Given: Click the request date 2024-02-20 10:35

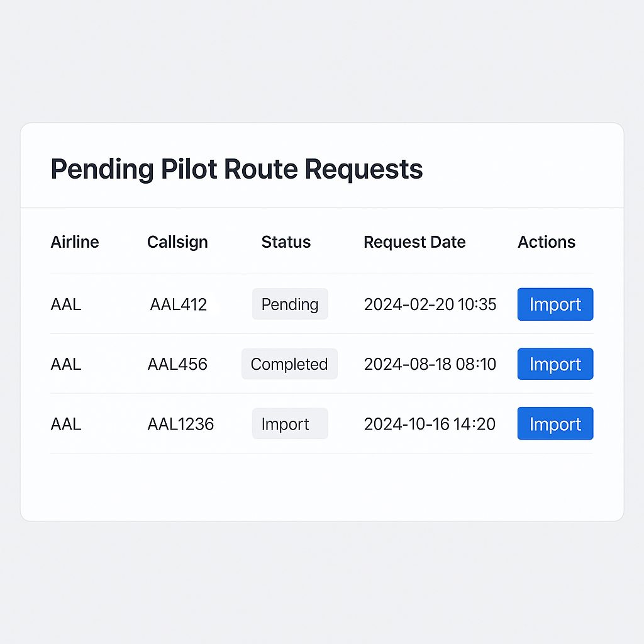Looking at the screenshot, I should (x=430, y=305).
